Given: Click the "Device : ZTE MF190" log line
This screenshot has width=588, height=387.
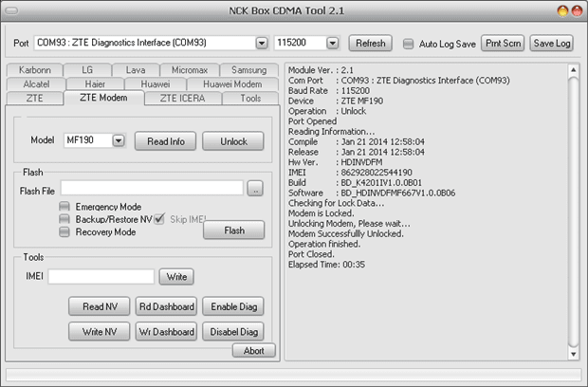Looking at the screenshot, I should 336,101.
